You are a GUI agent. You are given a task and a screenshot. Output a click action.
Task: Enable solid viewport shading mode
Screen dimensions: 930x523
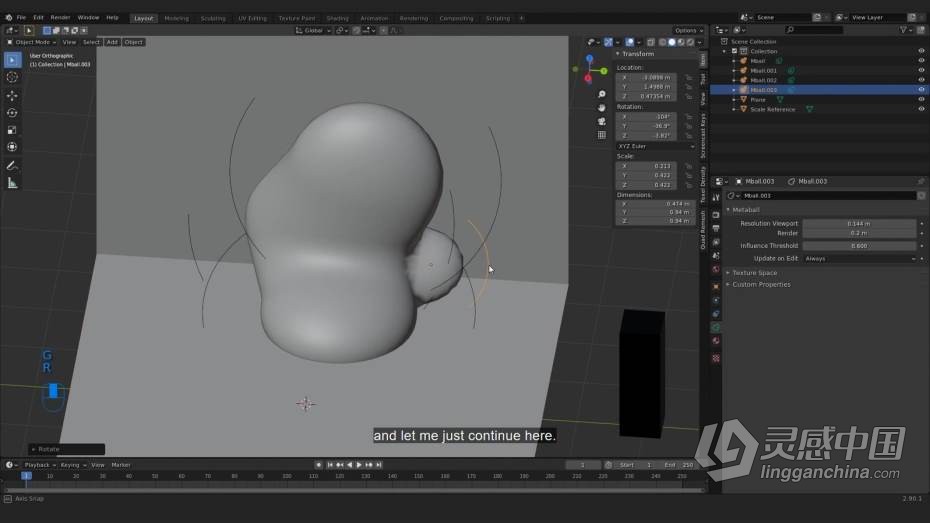tap(671, 42)
